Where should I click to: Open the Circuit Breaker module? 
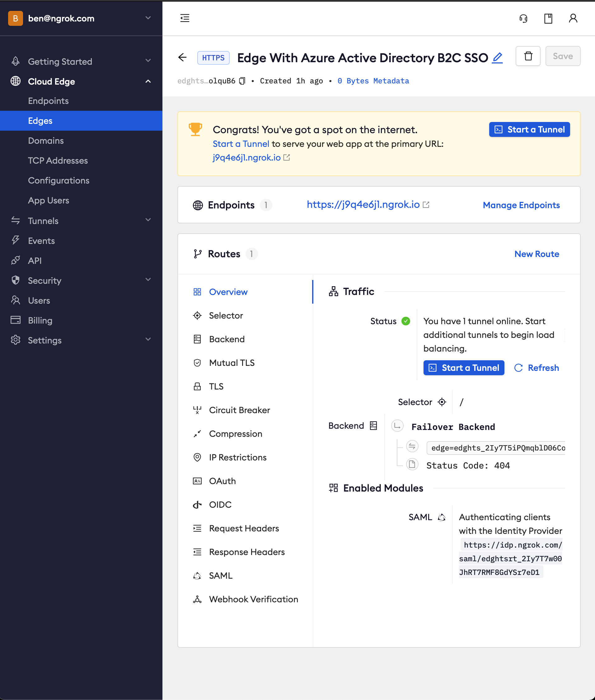click(245, 410)
